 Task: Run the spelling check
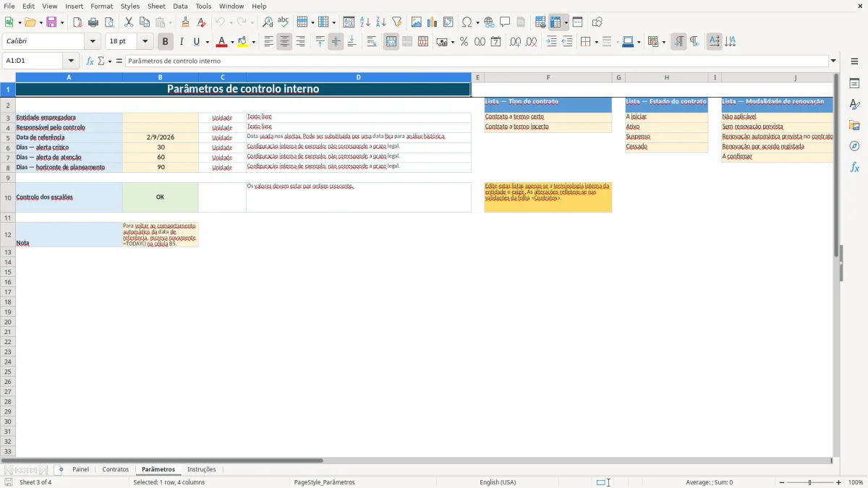click(x=284, y=22)
